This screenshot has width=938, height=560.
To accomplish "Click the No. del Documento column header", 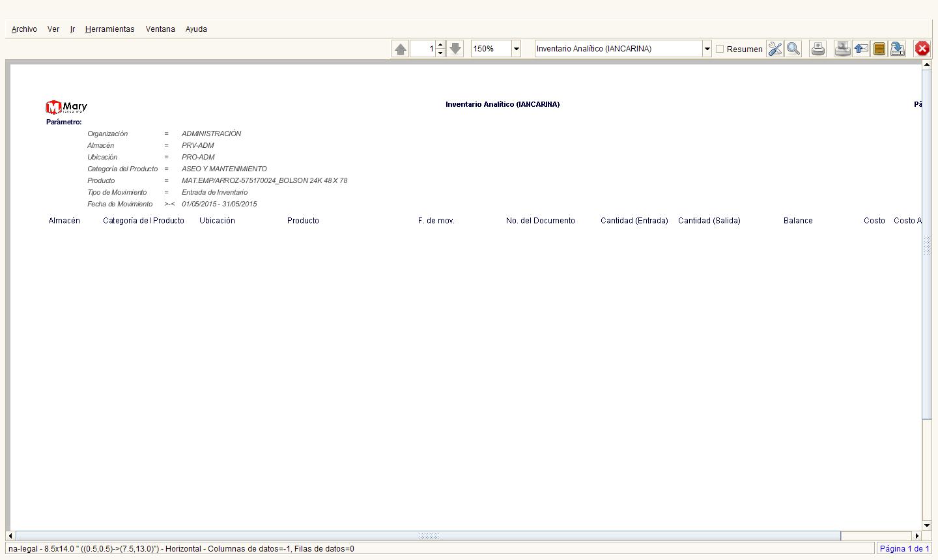I will click(541, 221).
